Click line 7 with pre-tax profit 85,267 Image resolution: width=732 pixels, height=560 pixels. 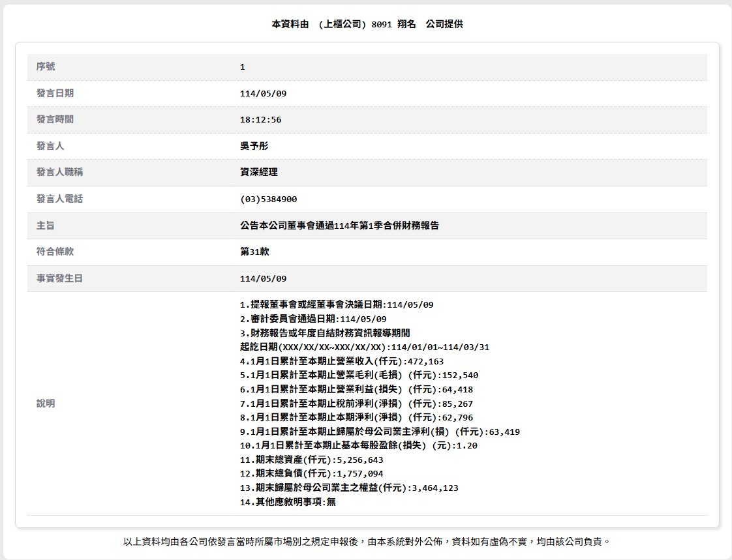click(356, 404)
